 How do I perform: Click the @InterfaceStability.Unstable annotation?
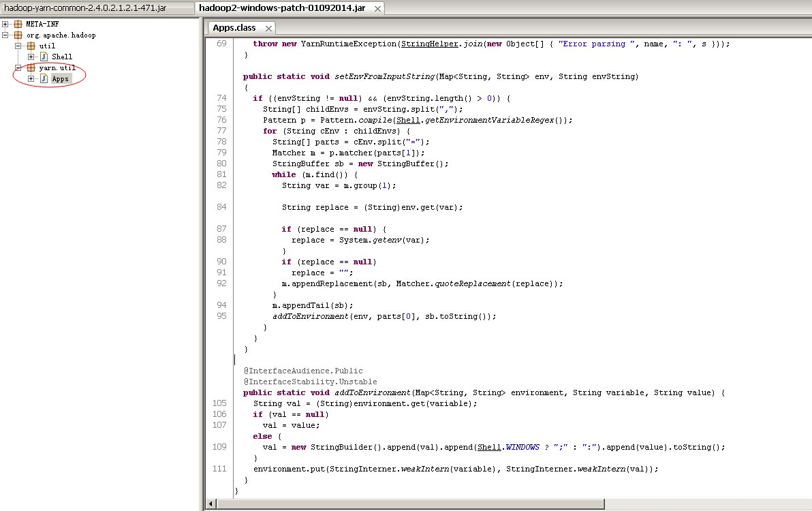[x=311, y=382]
